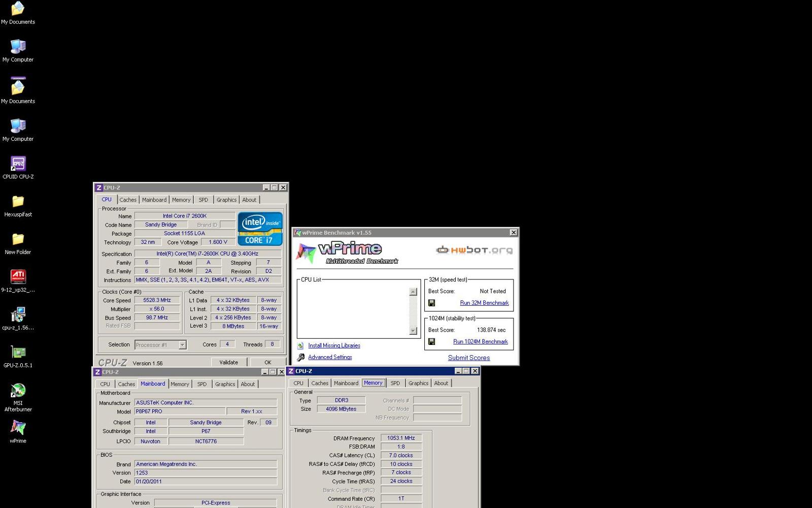
Task: Click the Level 3 cache 8 MBytes value
Action: coord(233,326)
